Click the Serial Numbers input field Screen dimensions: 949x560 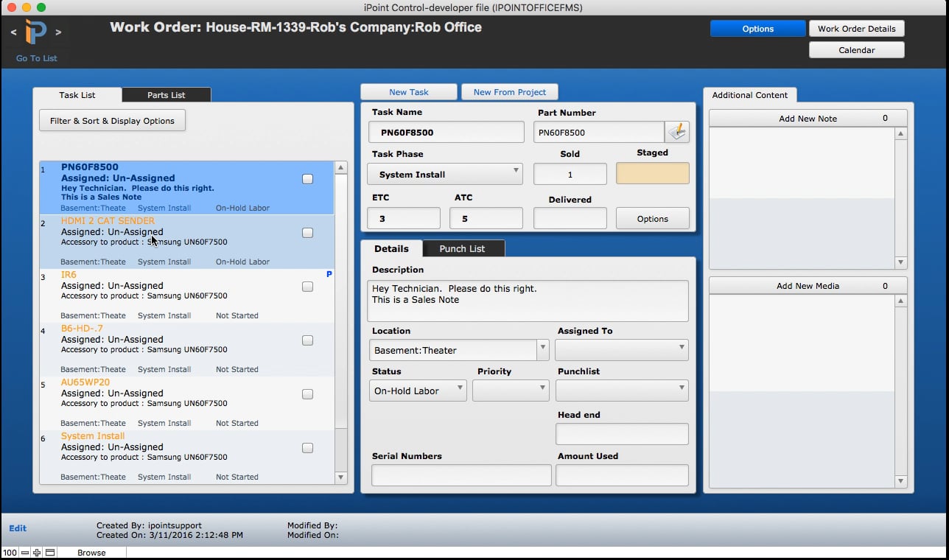(x=461, y=475)
